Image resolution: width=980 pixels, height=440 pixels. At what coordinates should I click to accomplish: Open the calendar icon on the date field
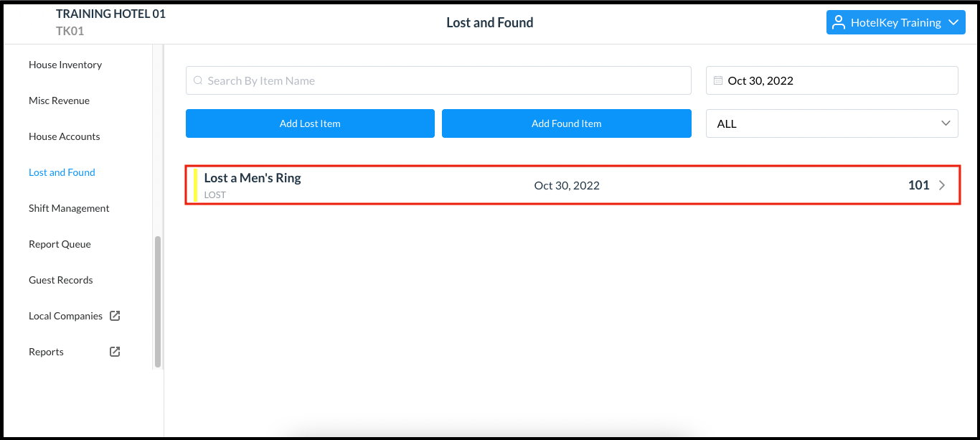coord(717,80)
